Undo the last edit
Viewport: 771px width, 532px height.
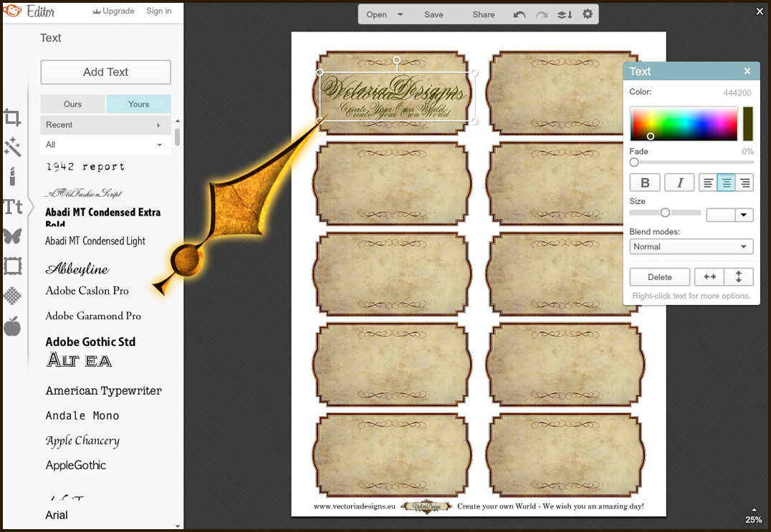pos(519,15)
